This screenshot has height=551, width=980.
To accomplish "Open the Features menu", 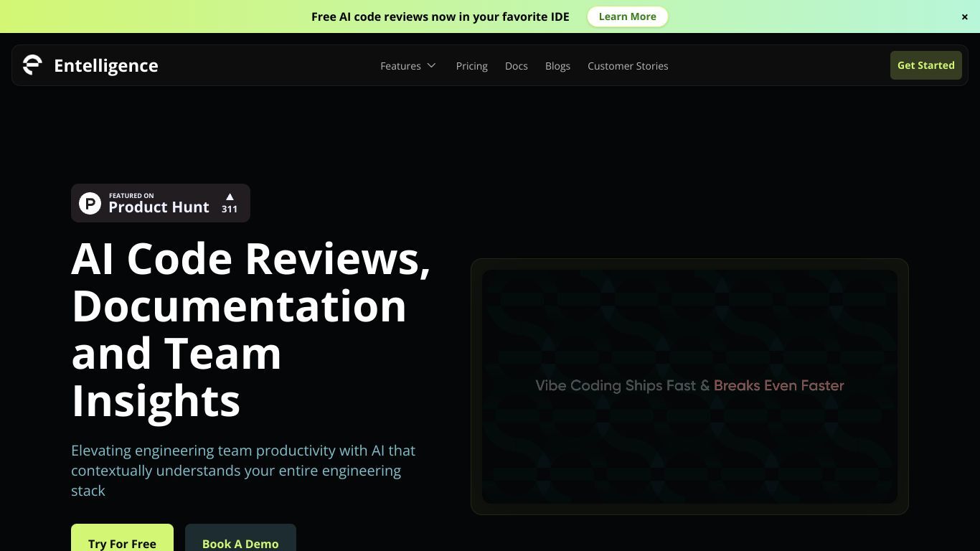I will [x=407, y=65].
